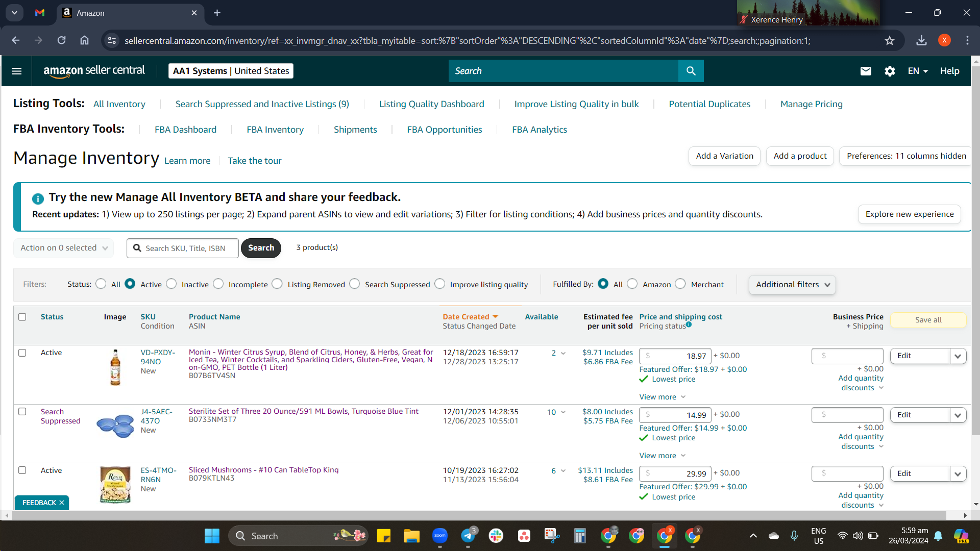Open Zoom from the taskbar
This screenshot has width=980, height=551.
(440, 536)
